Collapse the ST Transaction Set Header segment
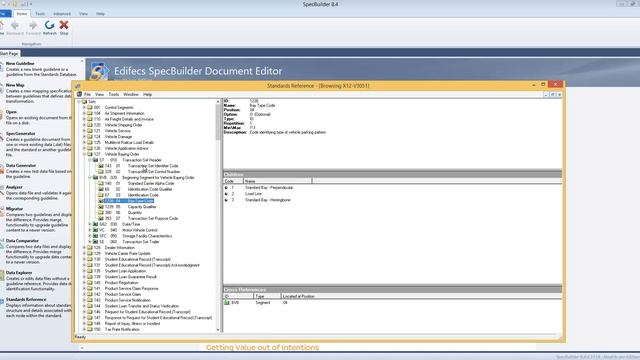640x360 pixels. pyautogui.click(x=90, y=160)
